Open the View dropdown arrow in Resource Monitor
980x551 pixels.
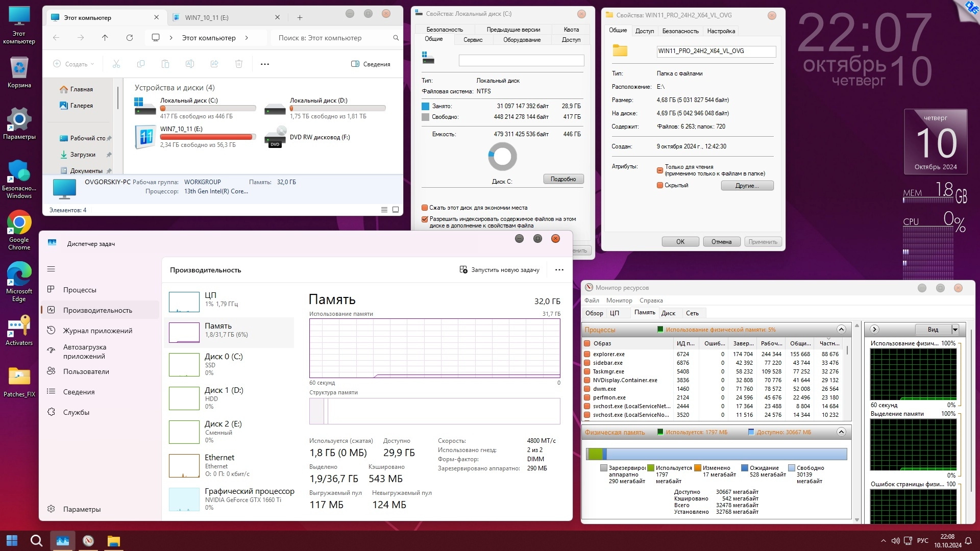955,330
